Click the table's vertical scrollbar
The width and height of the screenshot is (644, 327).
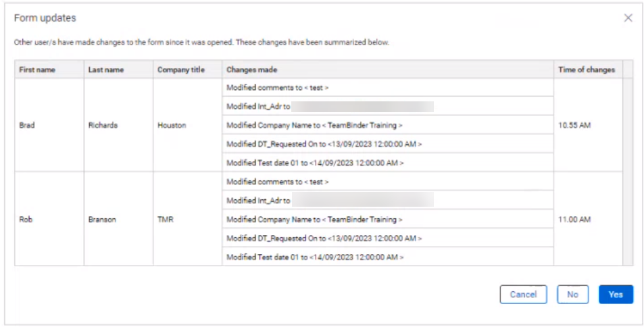628,172
